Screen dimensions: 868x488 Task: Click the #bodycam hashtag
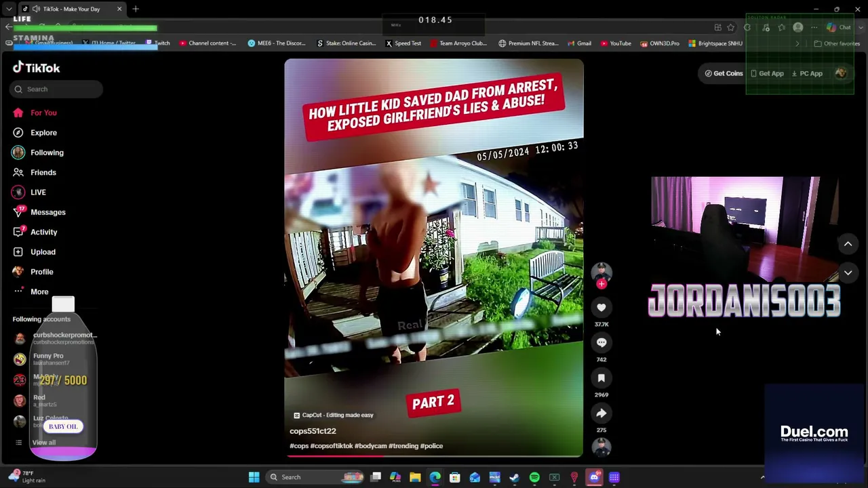(x=370, y=446)
